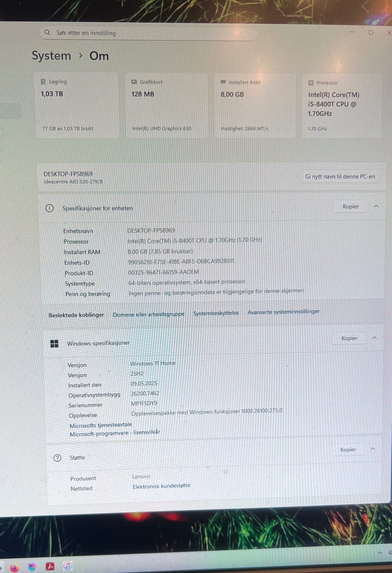Open 'Domene eller arbeidsgruppe' link
392x573 pixels.
click(149, 314)
